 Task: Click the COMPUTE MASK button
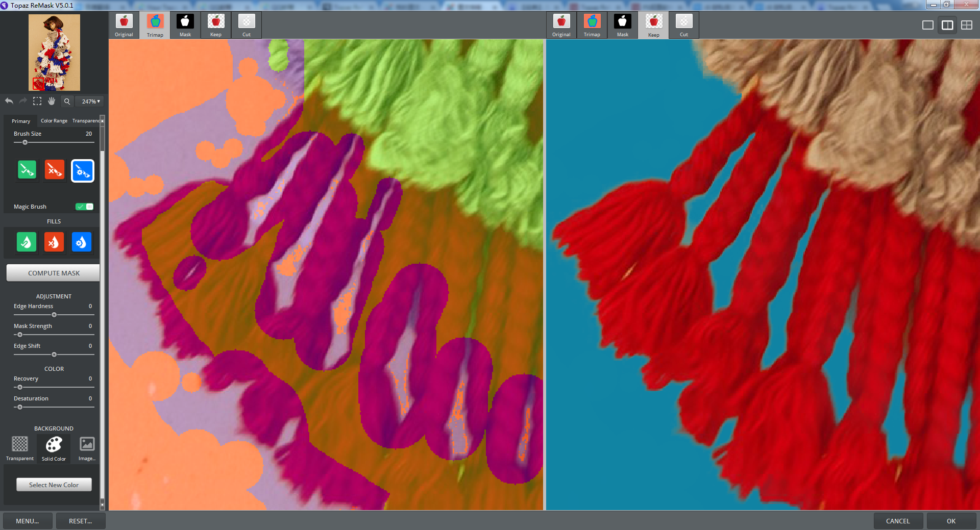coord(54,273)
